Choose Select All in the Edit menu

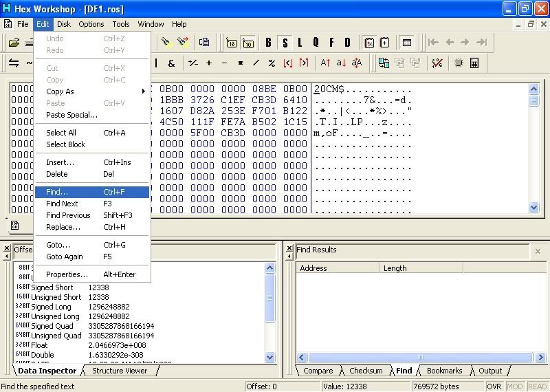click(x=92, y=133)
